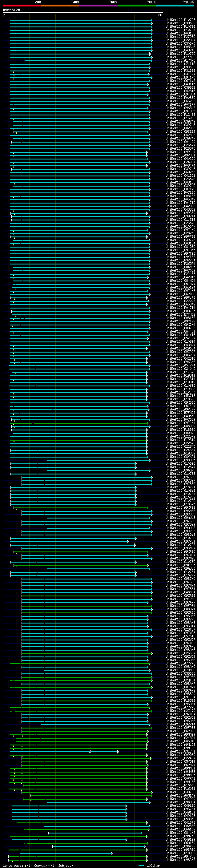Select the UniRef100_P17673 label
This screenshot has width=197, height=868.
click(180, 372)
